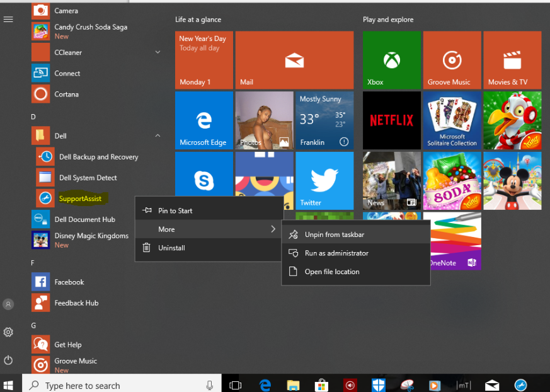Open the Microsoft Solitaire Collection tile

coord(452,120)
